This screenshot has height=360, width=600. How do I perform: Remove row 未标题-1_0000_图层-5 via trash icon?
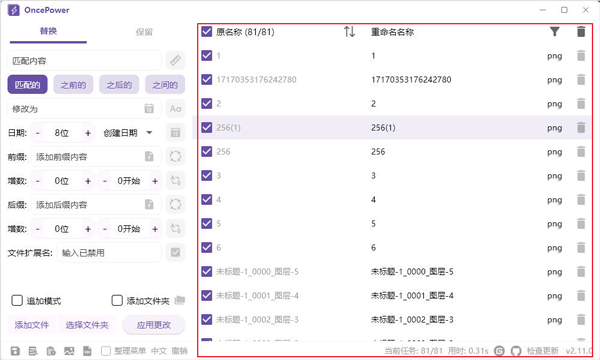[x=581, y=272]
